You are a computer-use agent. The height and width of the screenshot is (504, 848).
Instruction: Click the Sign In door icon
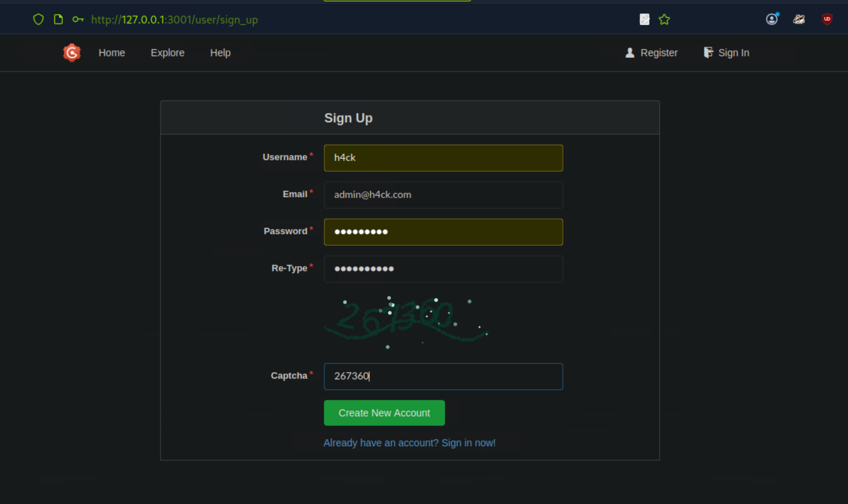pyautogui.click(x=708, y=52)
